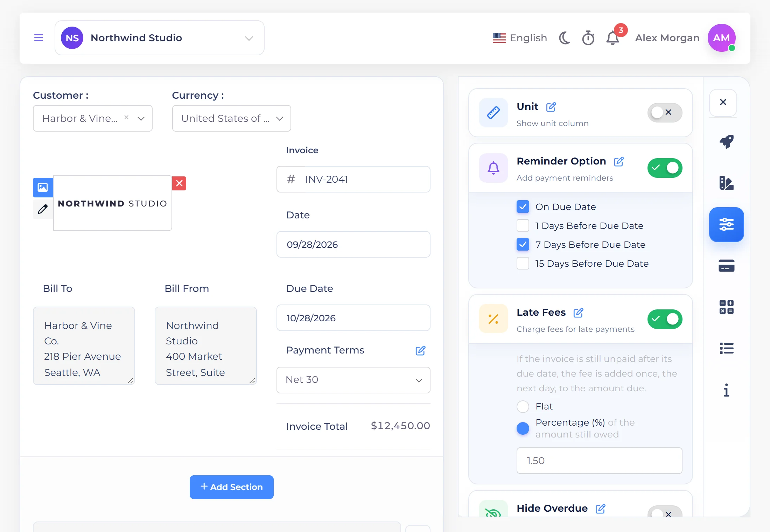
Task: Edit the logo with pencil icon
Action: (43, 209)
